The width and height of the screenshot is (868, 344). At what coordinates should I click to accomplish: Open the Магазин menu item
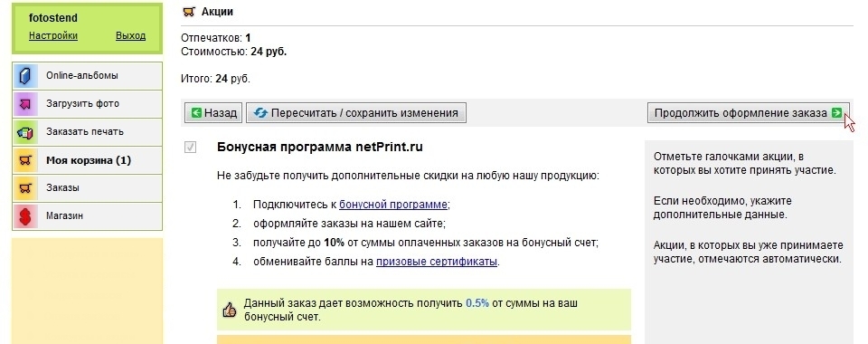(87, 216)
